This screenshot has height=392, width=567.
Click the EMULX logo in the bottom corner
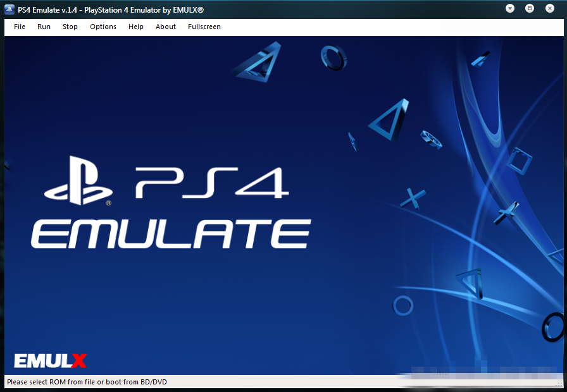50,361
